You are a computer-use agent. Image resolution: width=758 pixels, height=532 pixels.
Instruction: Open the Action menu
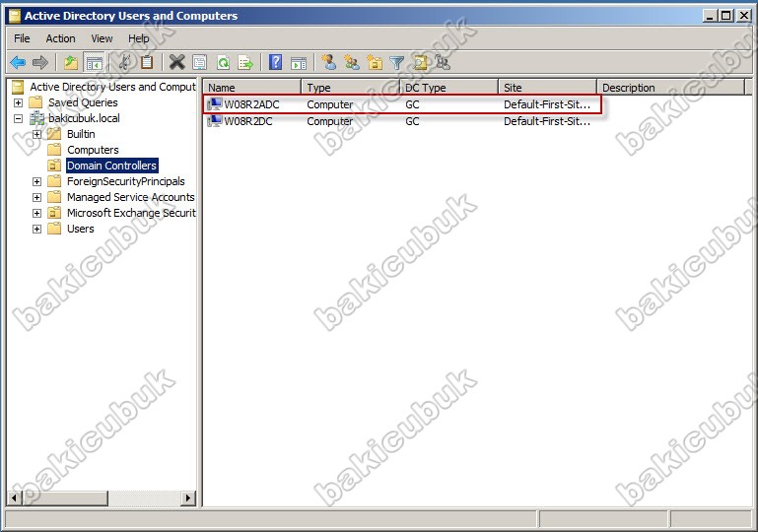60,38
